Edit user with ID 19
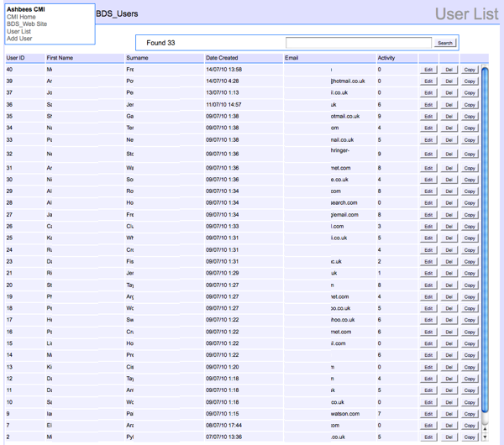The width and height of the screenshot is (504, 445). 428,297
